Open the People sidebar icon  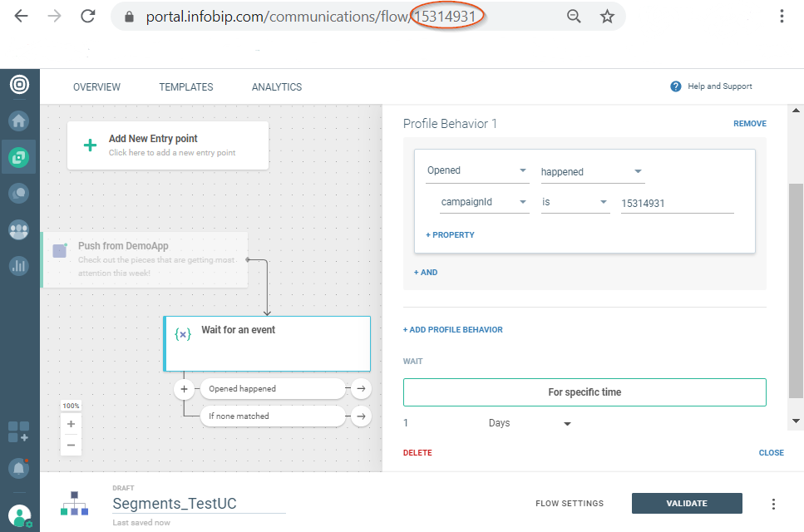(x=18, y=230)
